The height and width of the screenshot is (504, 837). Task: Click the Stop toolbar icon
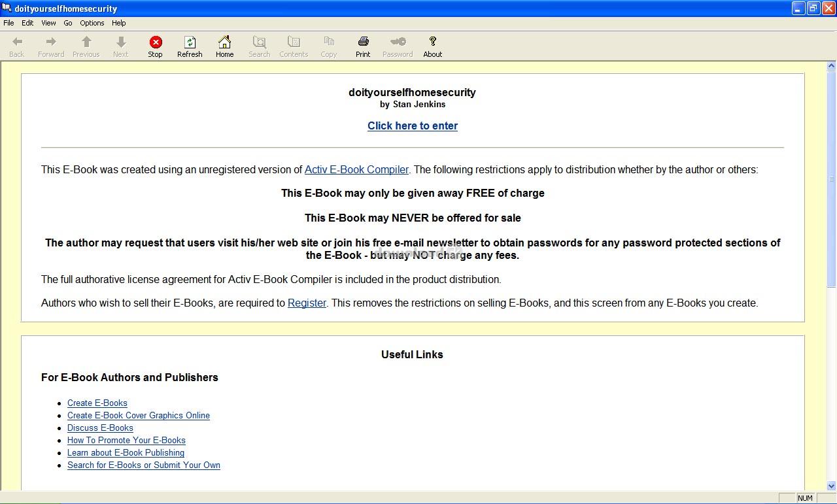155,42
